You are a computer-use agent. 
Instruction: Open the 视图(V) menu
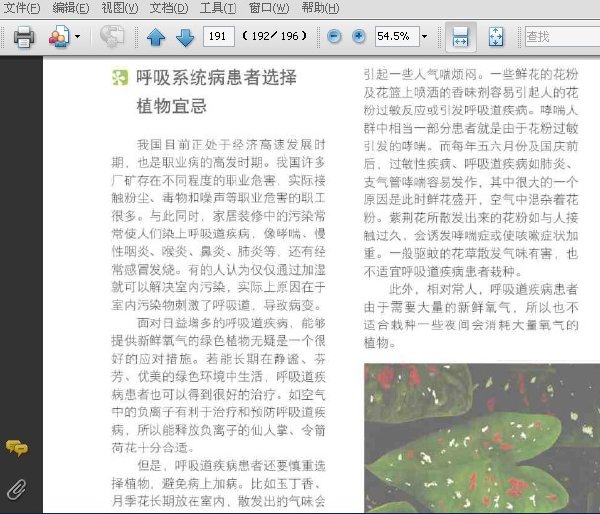120,8
